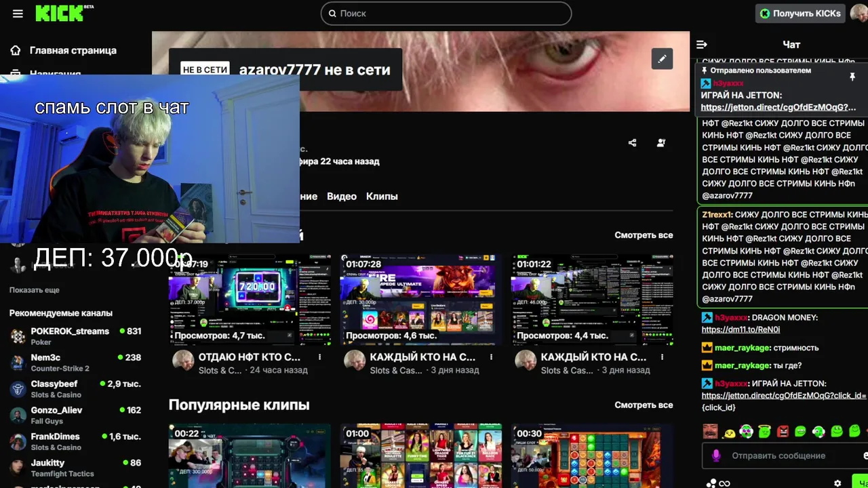
Task: Click the purple microphone icon in the chat input
Action: pyautogui.click(x=716, y=455)
